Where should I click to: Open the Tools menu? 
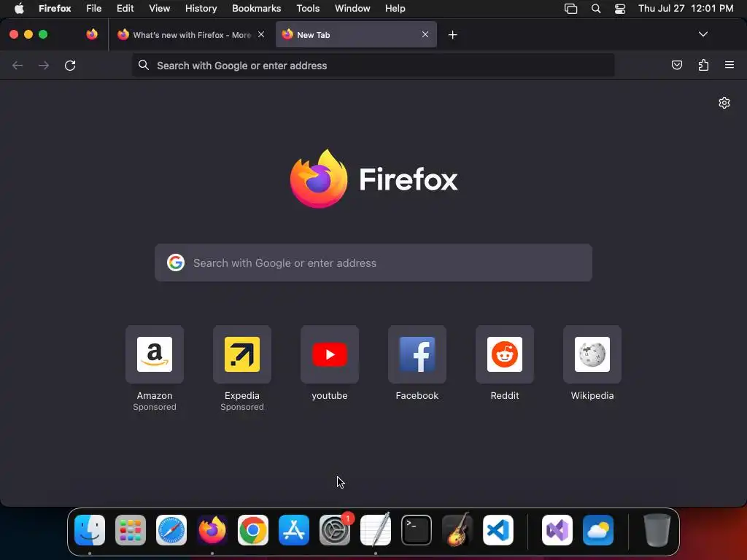[308, 8]
